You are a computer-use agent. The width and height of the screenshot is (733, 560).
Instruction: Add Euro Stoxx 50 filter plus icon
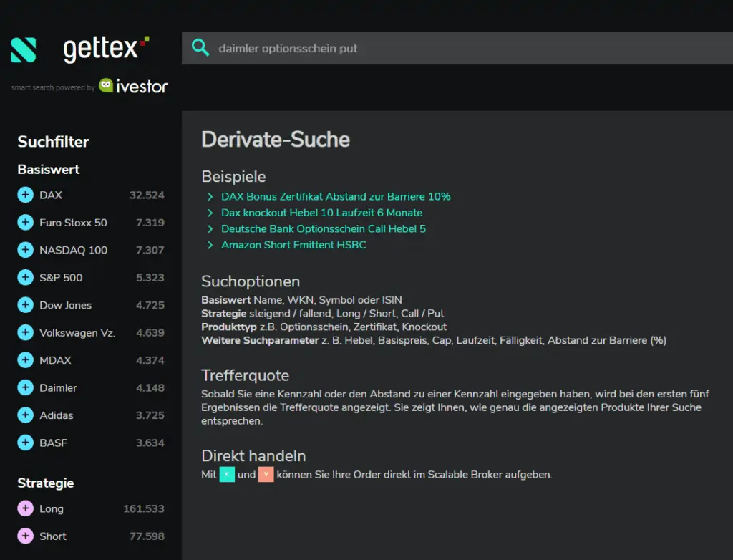pyautogui.click(x=25, y=222)
